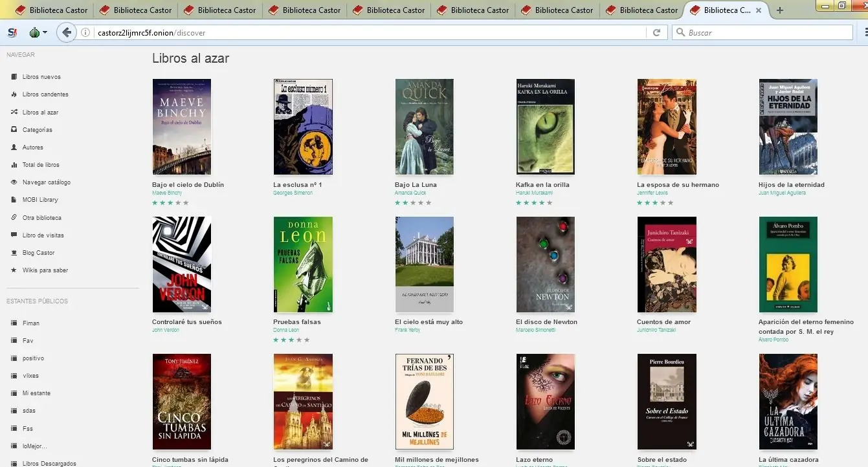Open author link Georges Simenon
The image size is (868, 467).
point(292,193)
